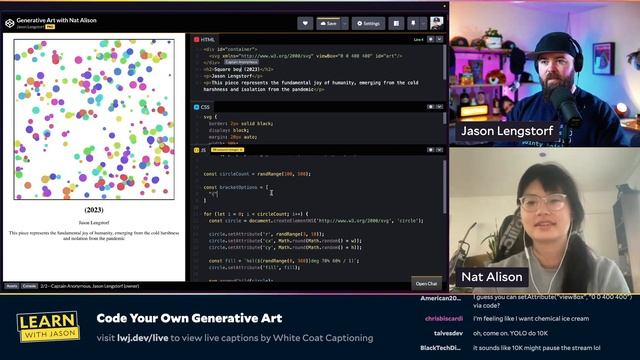Click the JS editor vertical scrollbar

pyautogui.click(x=444, y=186)
